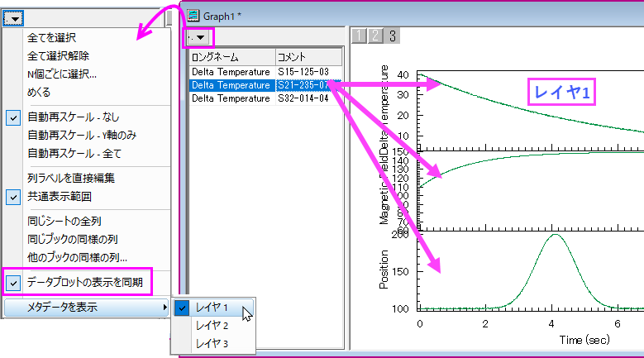The height and width of the screenshot is (358, 644).
Task: Switch to graph layer 3 button
Action: pyautogui.click(x=392, y=36)
